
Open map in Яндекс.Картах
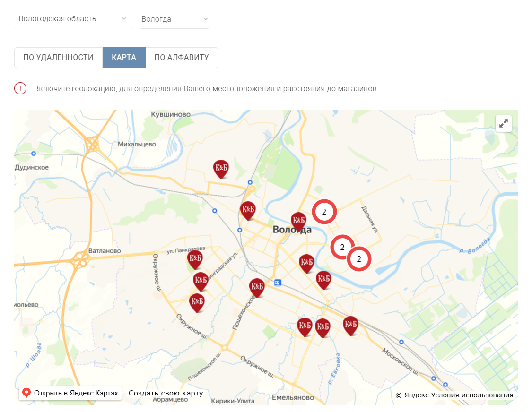point(70,394)
